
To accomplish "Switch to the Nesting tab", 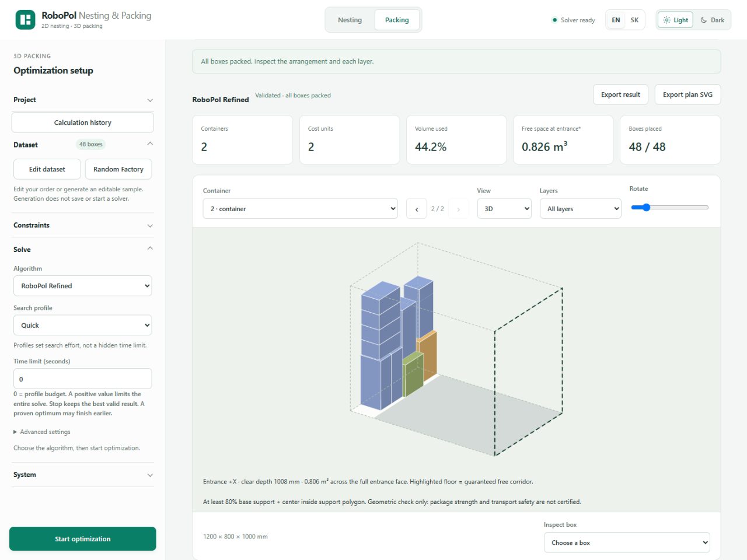I will pyautogui.click(x=350, y=20).
